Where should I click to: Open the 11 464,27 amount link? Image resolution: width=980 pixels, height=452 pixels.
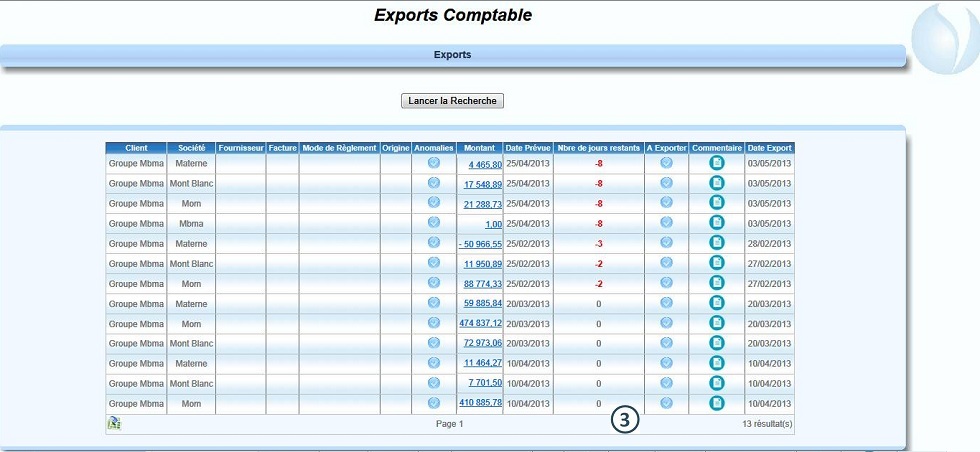pyautogui.click(x=482, y=364)
